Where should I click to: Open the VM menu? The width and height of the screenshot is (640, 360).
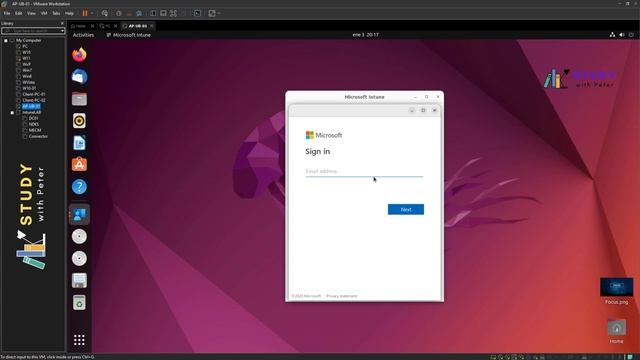point(44,13)
